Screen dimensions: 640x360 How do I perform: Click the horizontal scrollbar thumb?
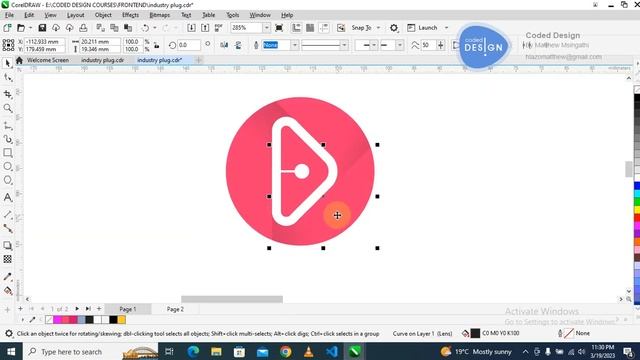tap(232, 299)
